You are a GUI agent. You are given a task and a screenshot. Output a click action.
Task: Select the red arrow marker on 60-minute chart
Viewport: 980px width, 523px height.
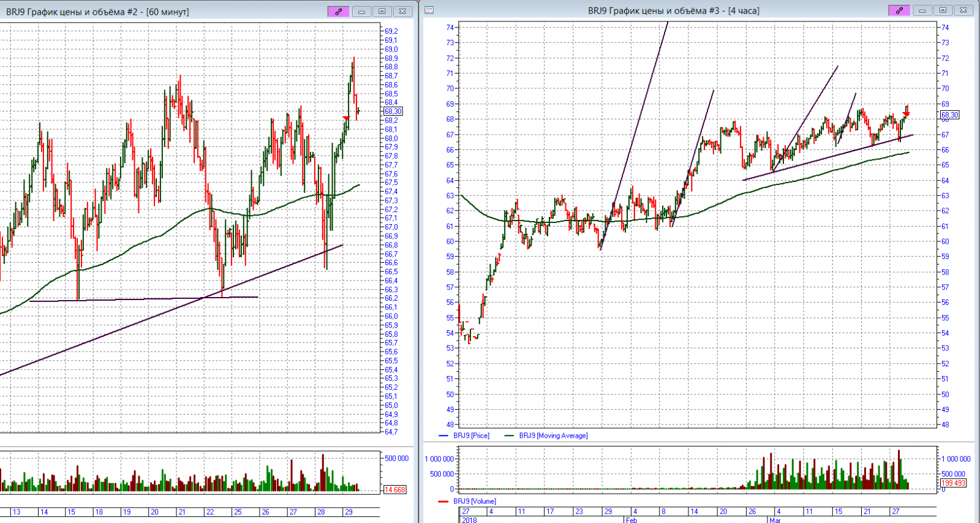click(x=346, y=117)
